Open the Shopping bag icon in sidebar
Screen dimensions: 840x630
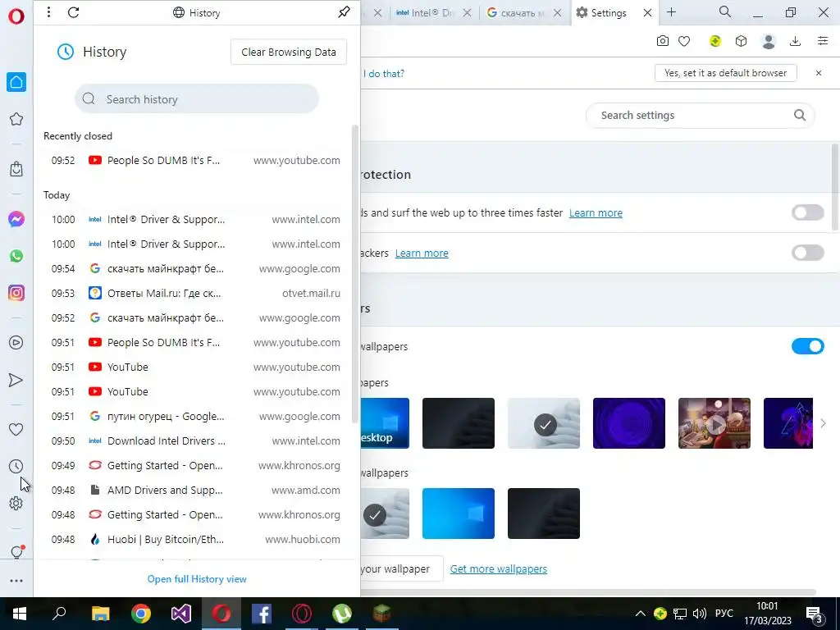click(16, 169)
